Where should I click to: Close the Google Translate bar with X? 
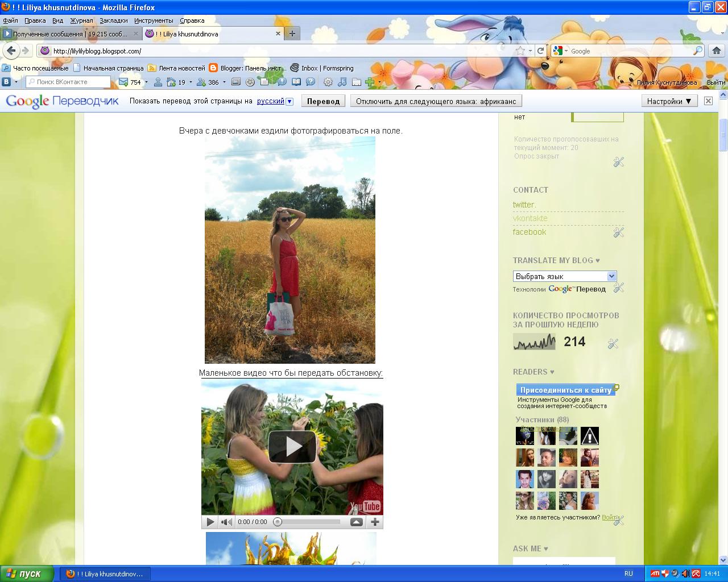(x=708, y=101)
